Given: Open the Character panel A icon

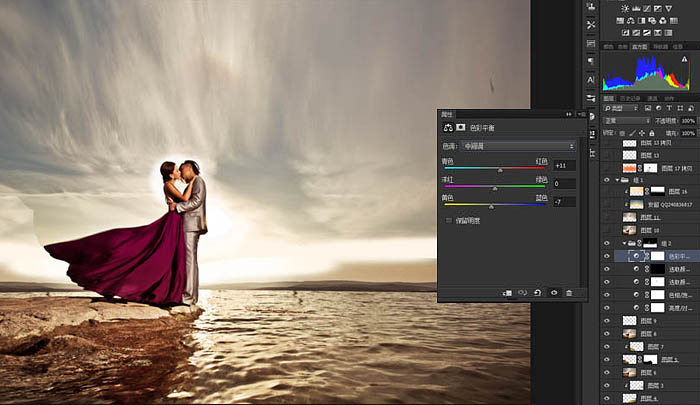Looking at the screenshot, I should click(x=591, y=80).
